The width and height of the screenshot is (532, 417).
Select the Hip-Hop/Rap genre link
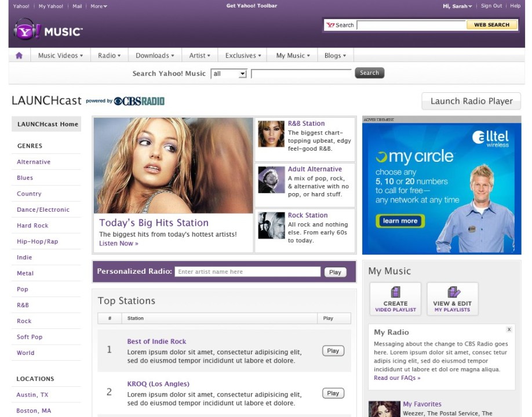pyautogui.click(x=38, y=241)
